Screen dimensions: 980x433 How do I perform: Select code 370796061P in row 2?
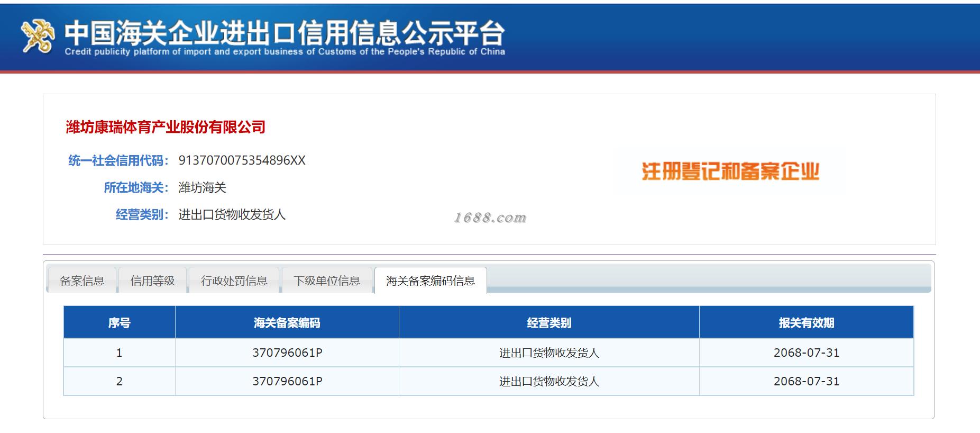tap(287, 381)
